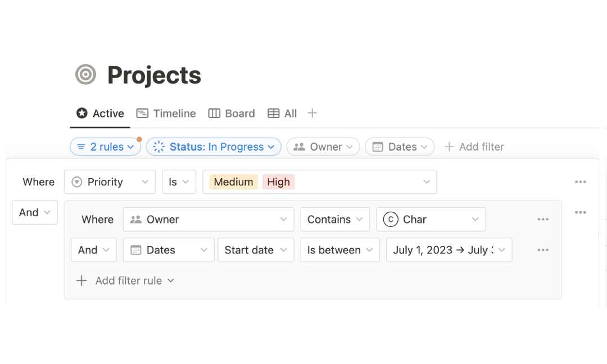Click the Priority property icon in the filter
The width and height of the screenshot is (607, 364).
(x=76, y=181)
